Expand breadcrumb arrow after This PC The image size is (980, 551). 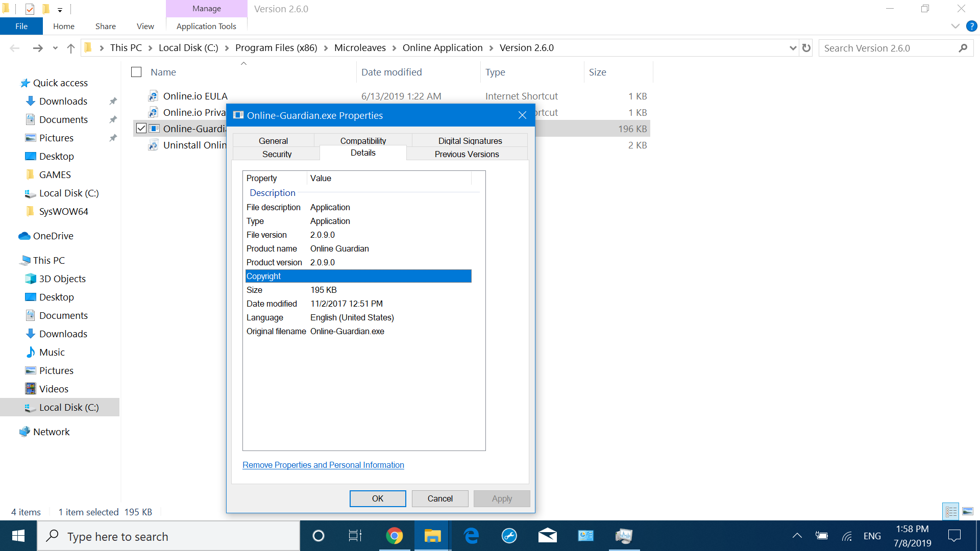[150, 48]
